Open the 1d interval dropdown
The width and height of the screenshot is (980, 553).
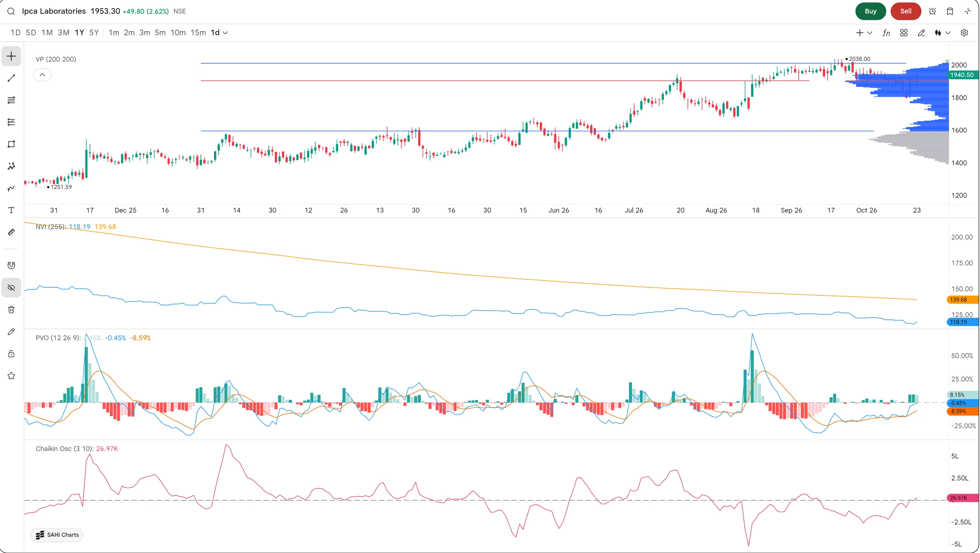point(219,33)
